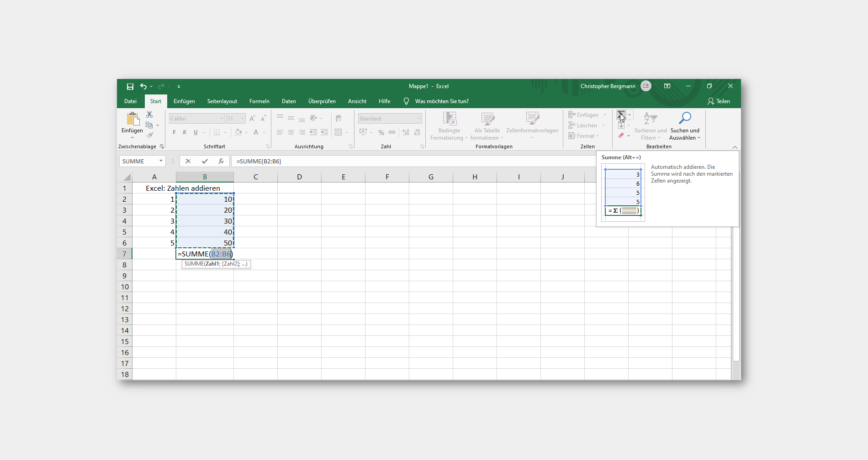This screenshot has height=460, width=868.
Task: Open the font size 11 dropdown
Action: (x=243, y=119)
